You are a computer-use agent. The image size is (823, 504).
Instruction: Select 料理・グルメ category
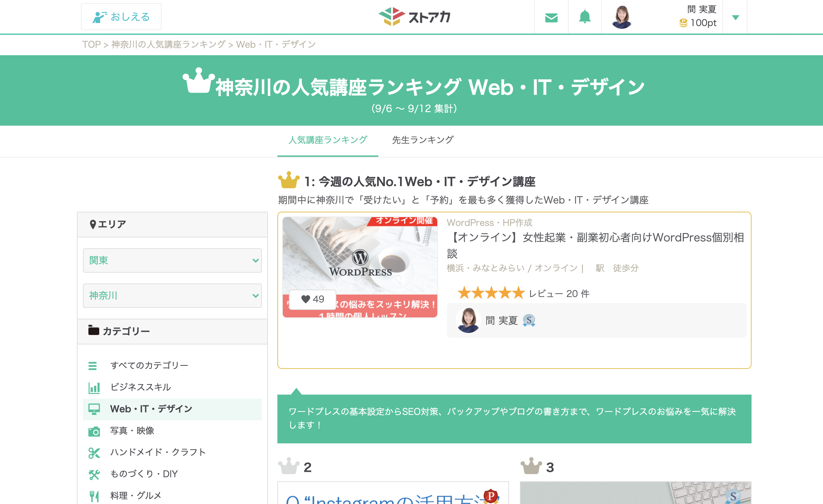[x=135, y=496]
